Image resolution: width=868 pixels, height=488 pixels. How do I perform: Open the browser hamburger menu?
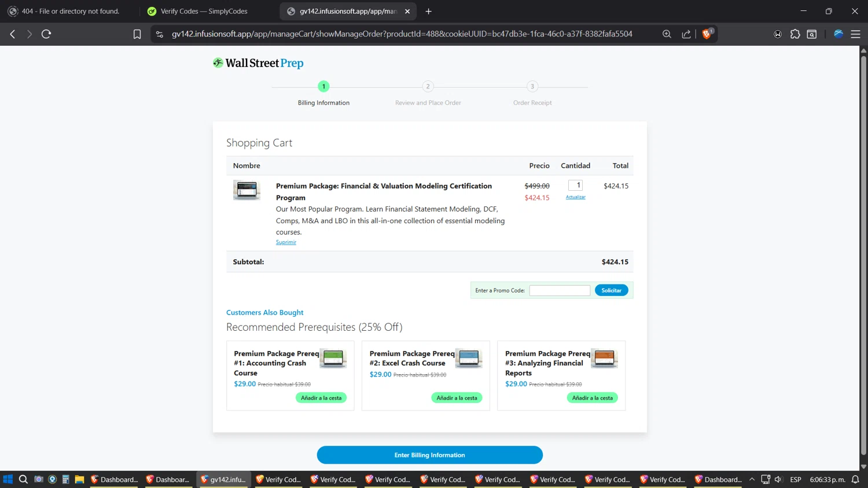[855, 34]
